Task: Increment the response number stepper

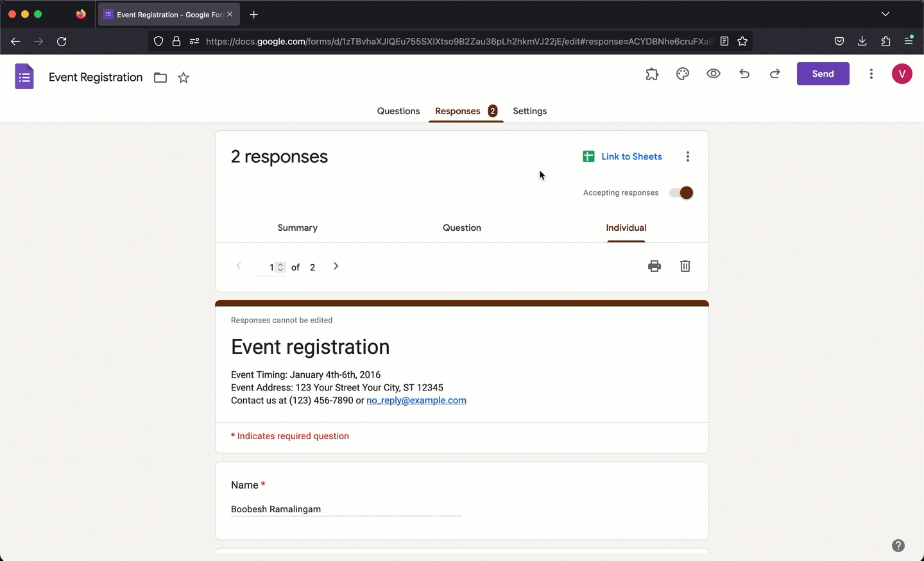Action: [280, 264]
